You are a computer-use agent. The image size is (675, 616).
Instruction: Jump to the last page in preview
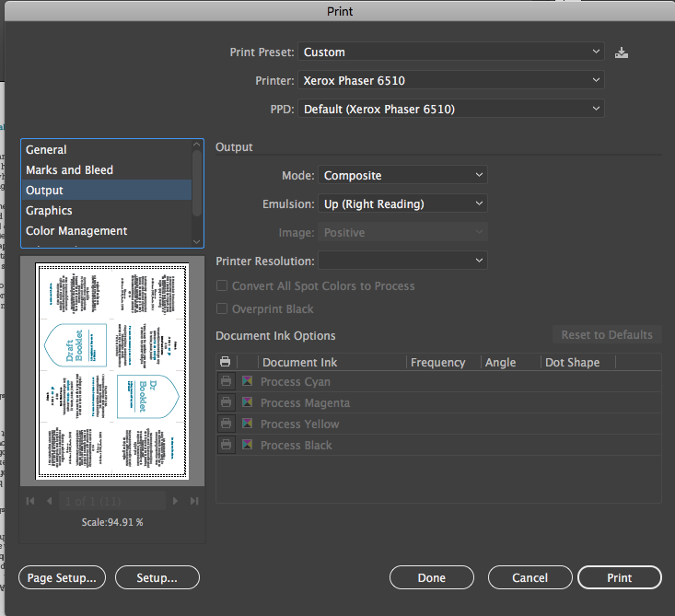pyautogui.click(x=193, y=501)
